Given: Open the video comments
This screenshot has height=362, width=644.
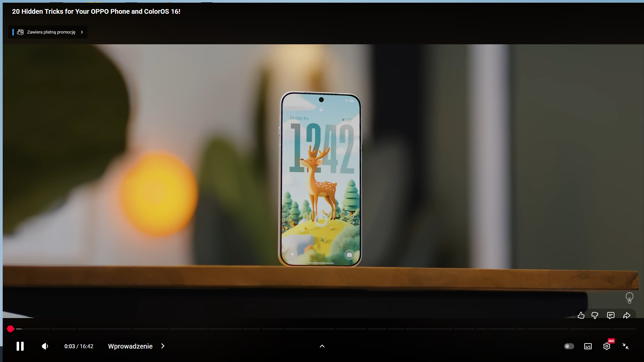Looking at the screenshot, I should click(x=611, y=315).
